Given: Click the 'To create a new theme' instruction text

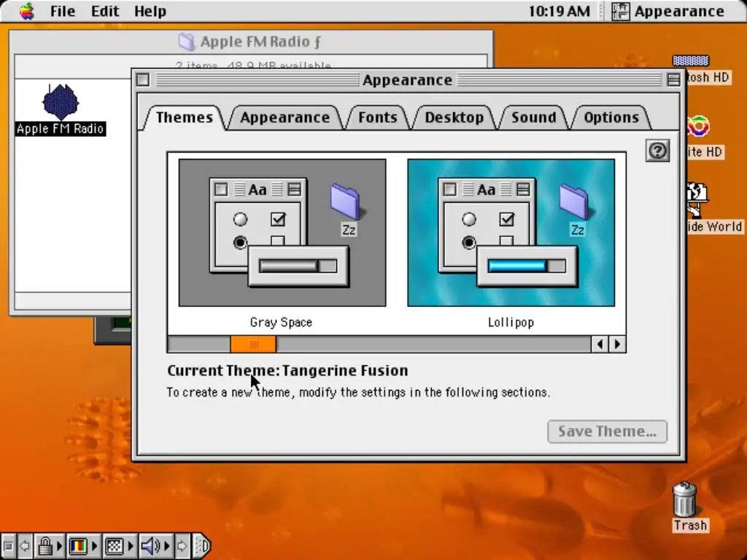Looking at the screenshot, I should (x=358, y=392).
